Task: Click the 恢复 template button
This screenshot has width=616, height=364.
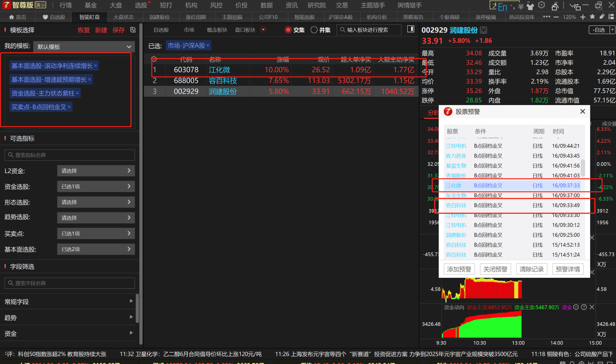Action: 84,30
